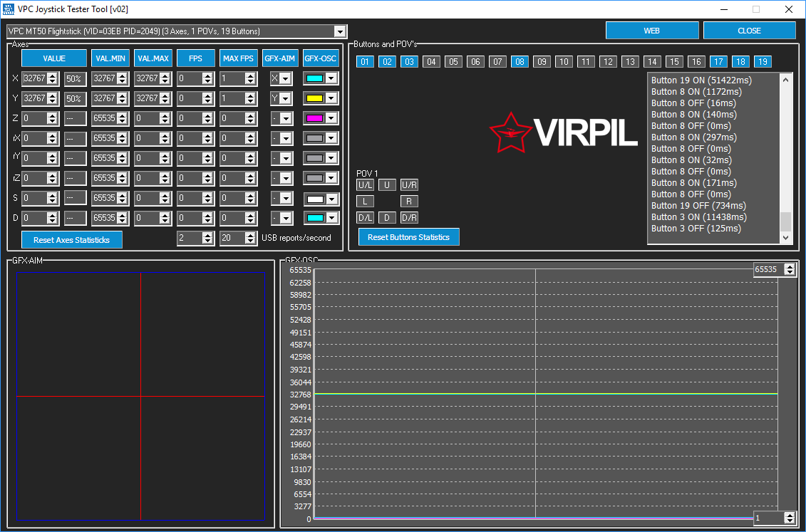
Task: Toggle button indicator 17
Action: point(718,62)
